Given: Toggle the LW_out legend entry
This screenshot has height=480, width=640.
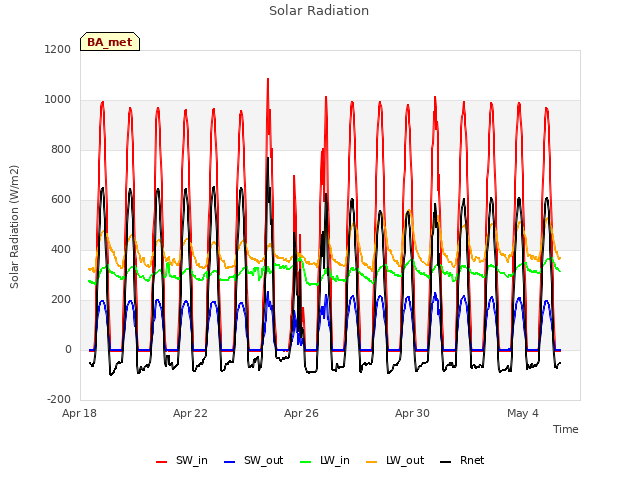Looking at the screenshot, I should (x=395, y=461).
